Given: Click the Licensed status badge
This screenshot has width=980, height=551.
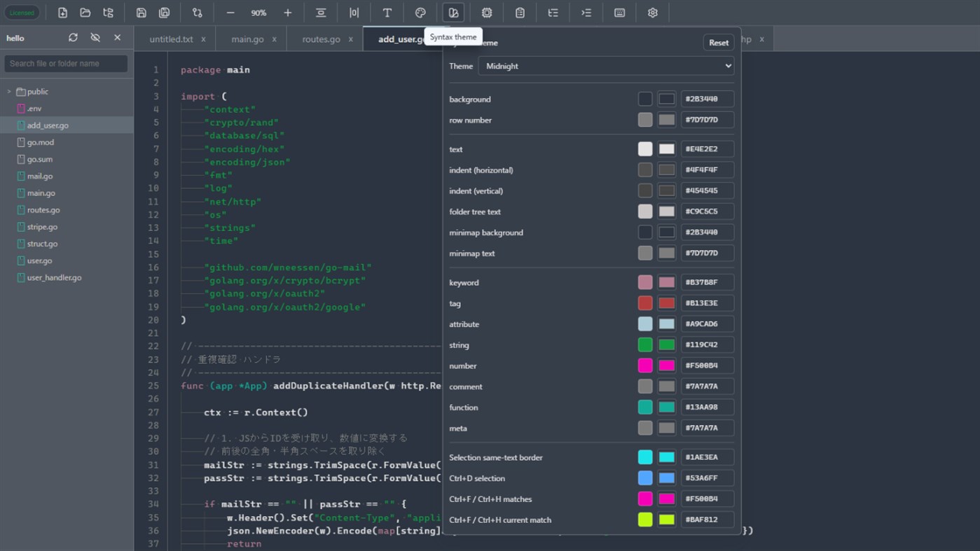Looking at the screenshot, I should coord(22,13).
